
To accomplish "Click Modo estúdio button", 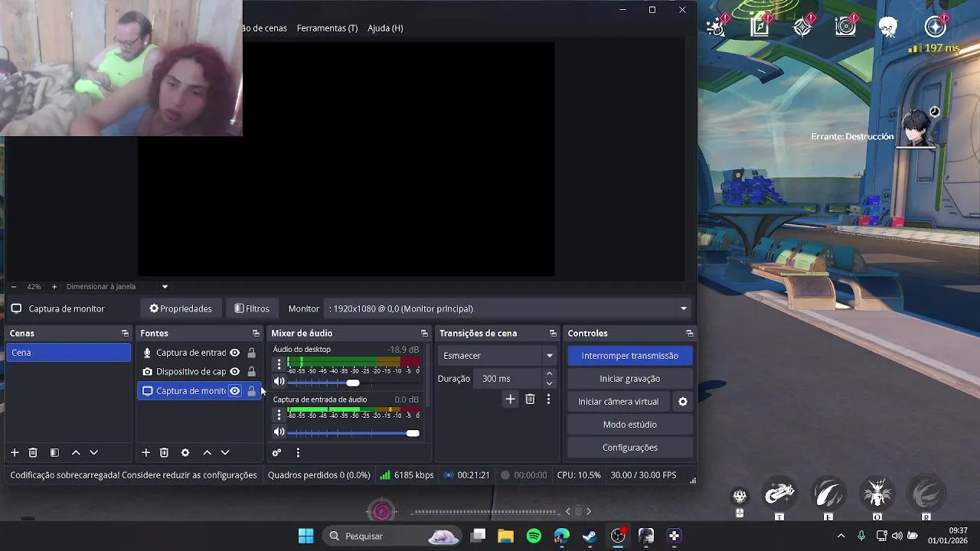I will (x=630, y=425).
